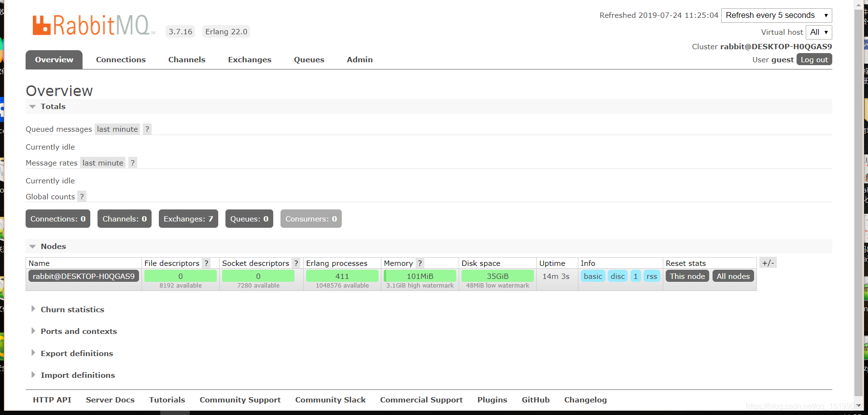Switch to the Queues tab
This screenshot has width=868, height=415.
click(x=309, y=60)
